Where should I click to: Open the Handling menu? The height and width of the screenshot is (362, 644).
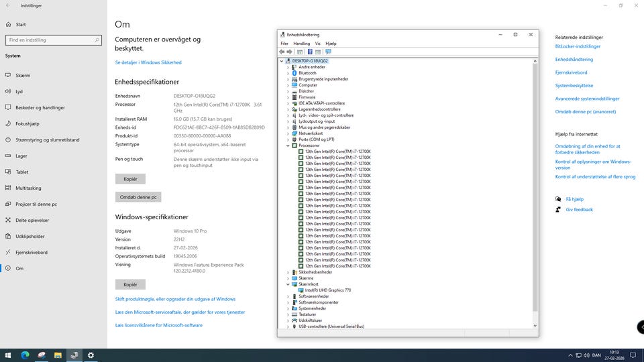pos(301,43)
